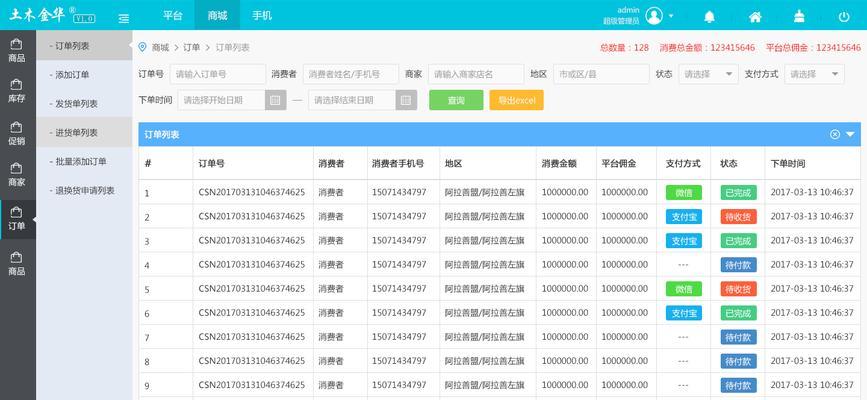Image resolution: width=867 pixels, height=400 pixels.
Task: Focus the 订单号 input field
Action: click(x=218, y=74)
